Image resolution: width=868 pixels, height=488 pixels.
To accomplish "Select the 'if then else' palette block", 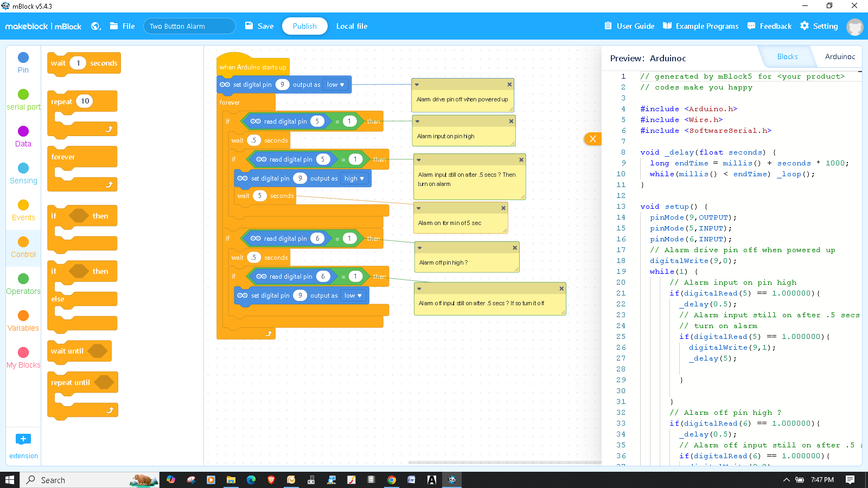I will 82,296.
